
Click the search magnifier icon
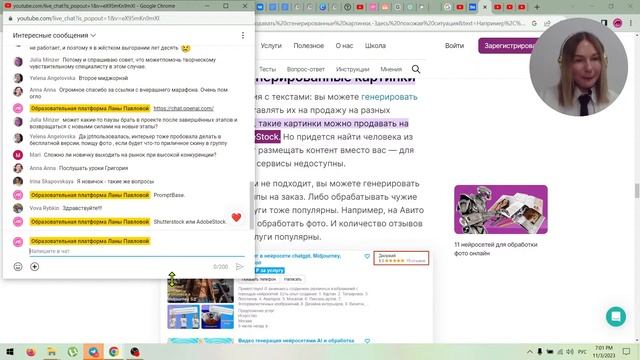click(416, 69)
